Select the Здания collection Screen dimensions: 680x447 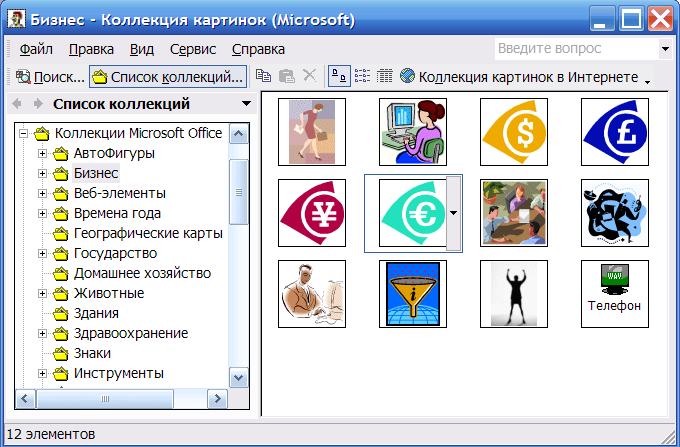coord(96,313)
